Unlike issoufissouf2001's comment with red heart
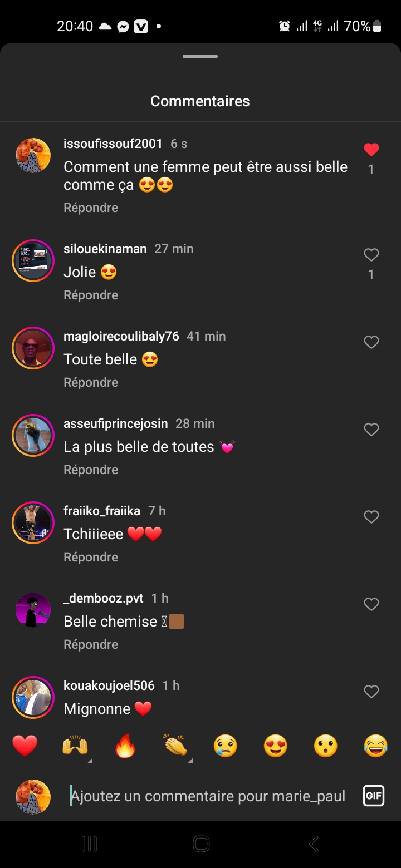Viewport: 401px width, 868px height. pos(371,150)
